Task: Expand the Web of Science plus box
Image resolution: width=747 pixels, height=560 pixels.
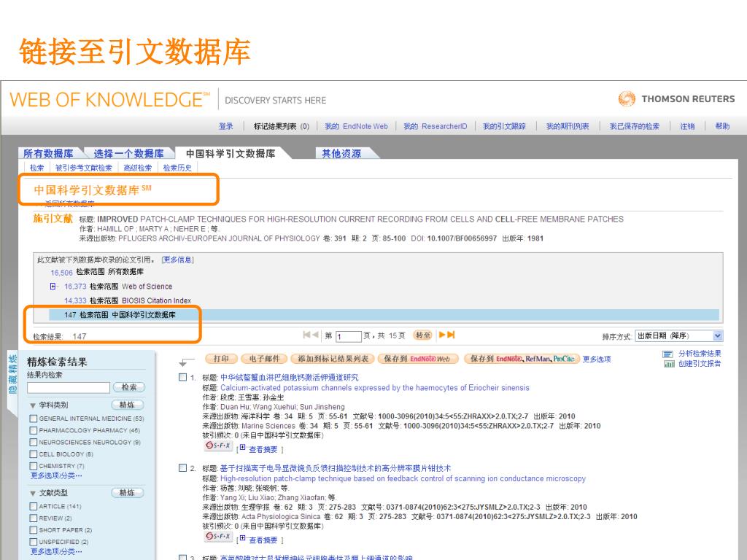Action: 53,286
